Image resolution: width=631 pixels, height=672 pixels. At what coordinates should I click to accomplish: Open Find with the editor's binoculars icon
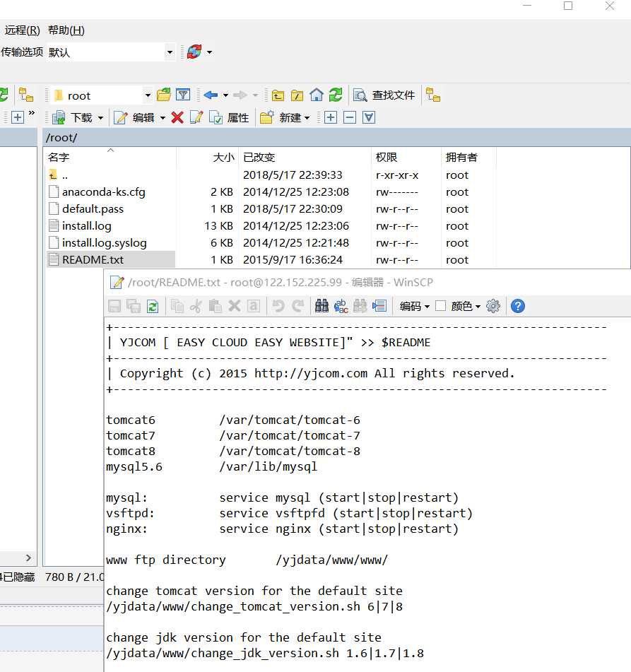tap(322, 306)
